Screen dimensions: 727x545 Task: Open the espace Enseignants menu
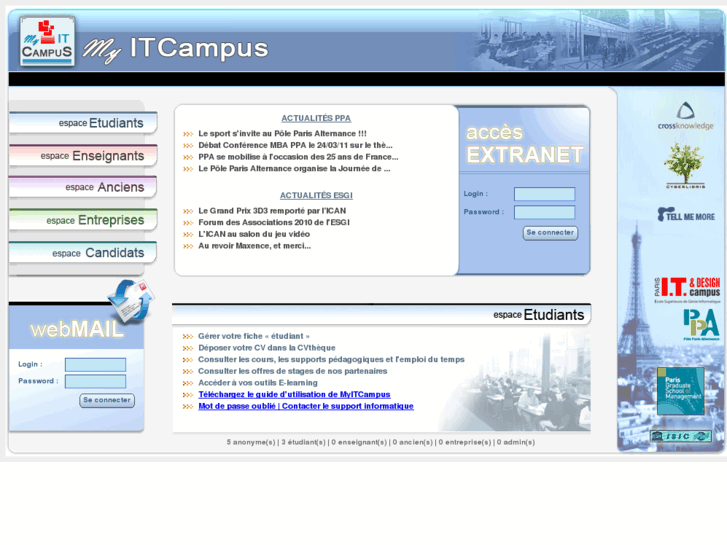(83, 156)
